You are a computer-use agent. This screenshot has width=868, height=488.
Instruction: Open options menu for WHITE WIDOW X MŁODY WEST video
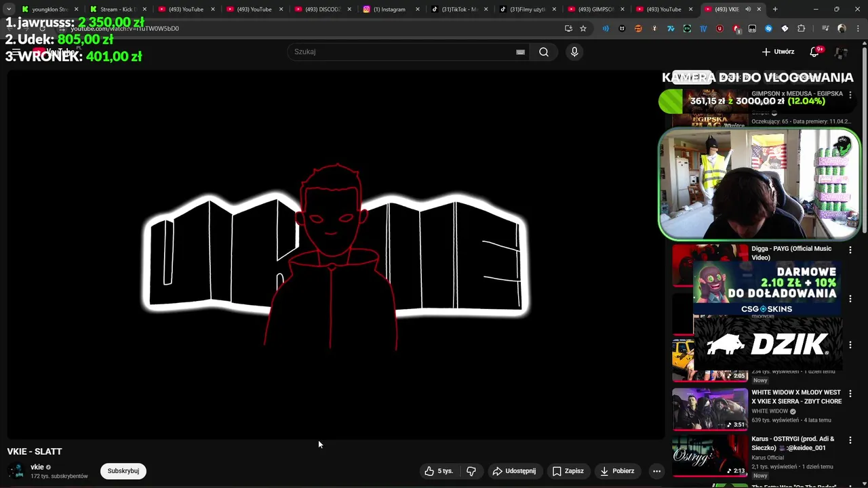point(850,394)
